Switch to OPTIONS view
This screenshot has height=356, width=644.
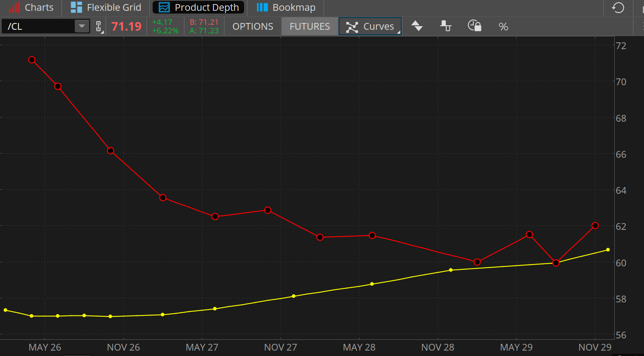click(x=253, y=27)
